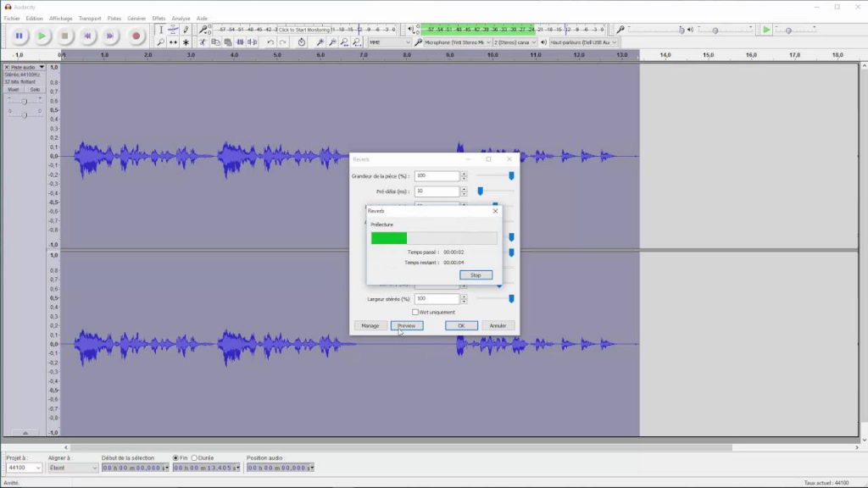Open the Aligner à (Éteint) dropdown
Viewport: 868px width, 488px height.
tap(73, 468)
